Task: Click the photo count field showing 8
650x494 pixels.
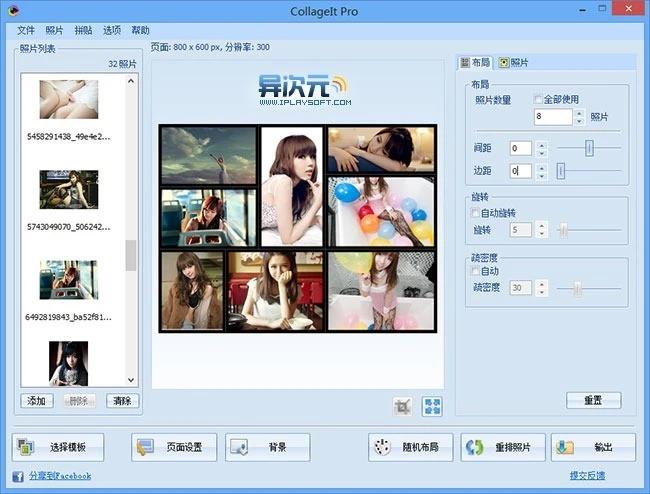Action: (x=553, y=116)
